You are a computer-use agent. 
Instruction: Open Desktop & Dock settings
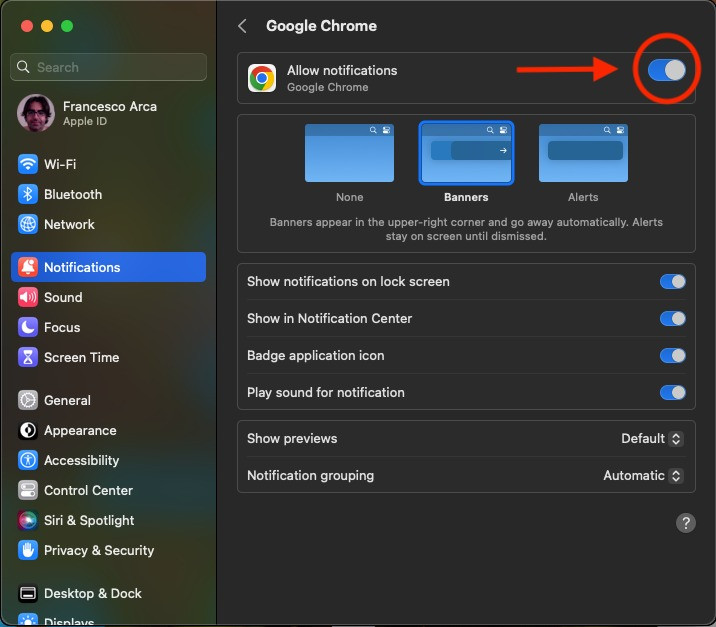coord(108,593)
